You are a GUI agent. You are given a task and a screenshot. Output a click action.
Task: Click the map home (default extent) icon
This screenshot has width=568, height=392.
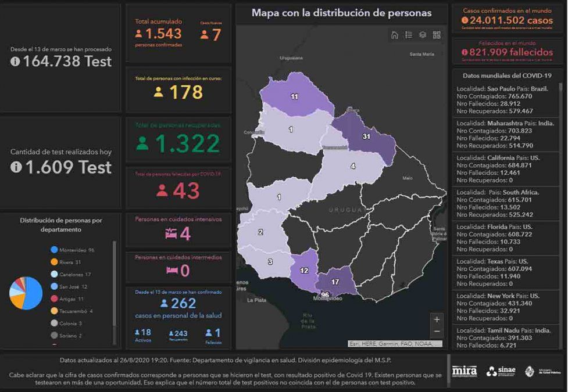coord(395,35)
